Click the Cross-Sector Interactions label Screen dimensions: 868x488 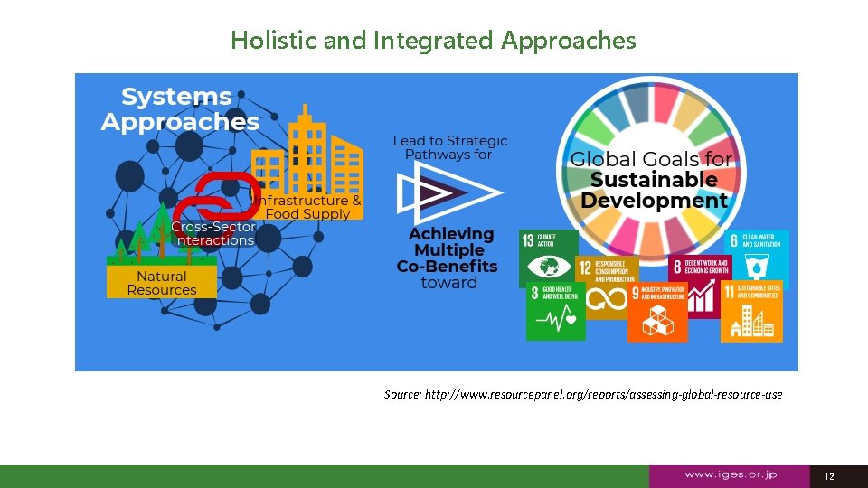pyautogui.click(x=213, y=233)
